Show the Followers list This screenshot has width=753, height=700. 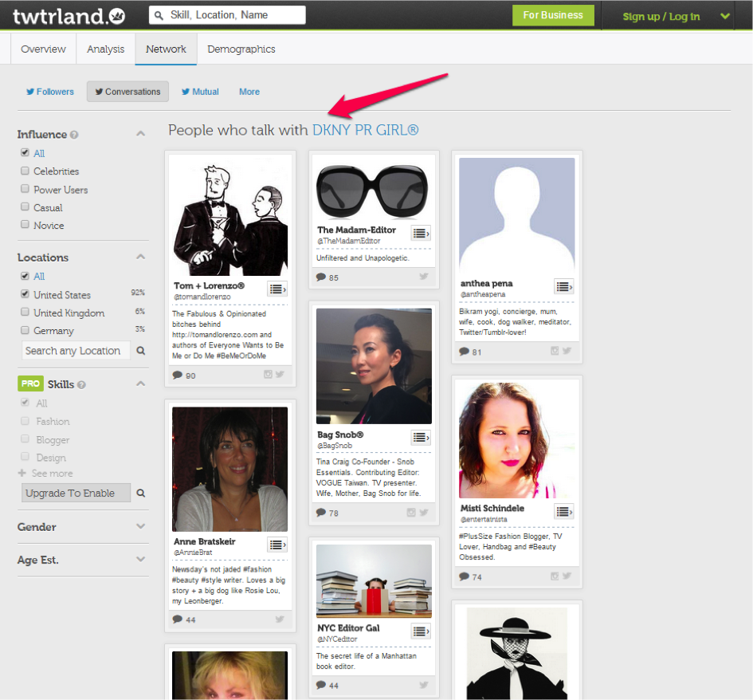pos(50,92)
